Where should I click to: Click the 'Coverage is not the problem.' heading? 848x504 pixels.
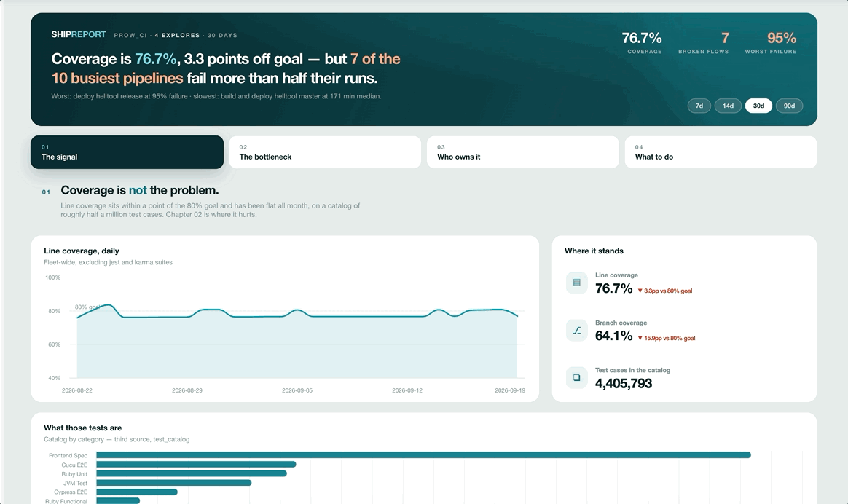(140, 190)
